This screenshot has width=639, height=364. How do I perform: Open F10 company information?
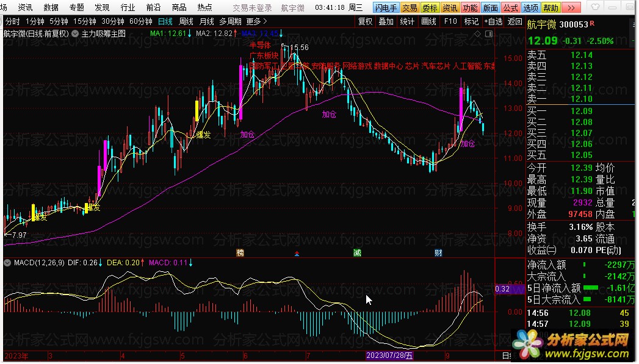coord(451,21)
